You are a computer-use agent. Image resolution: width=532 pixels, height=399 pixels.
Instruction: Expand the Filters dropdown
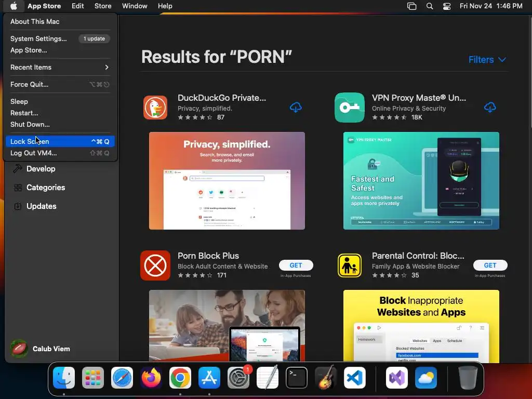(487, 60)
